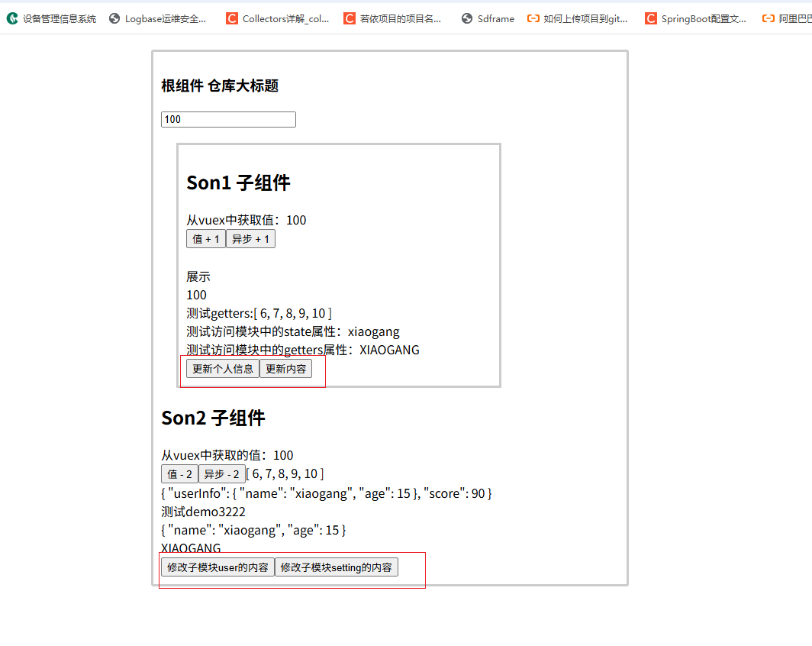The image size is (812, 646).
Task: Click the Son1 子组件 heading
Action: (238, 182)
